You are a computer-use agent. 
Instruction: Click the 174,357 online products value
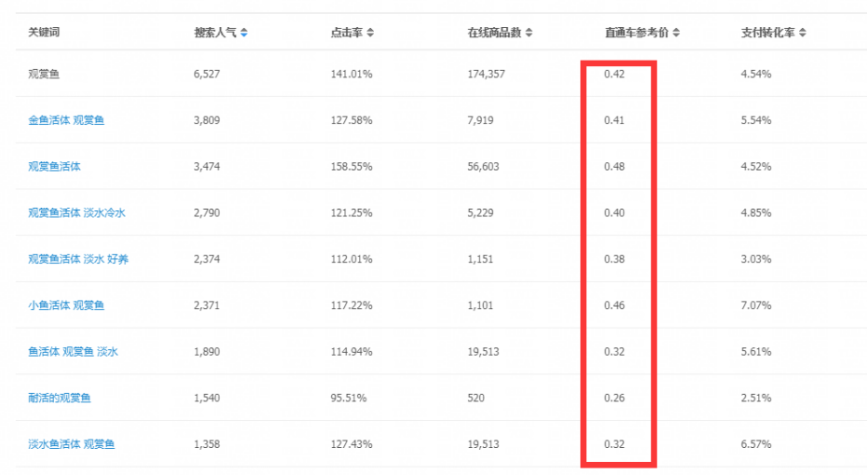(486, 74)
